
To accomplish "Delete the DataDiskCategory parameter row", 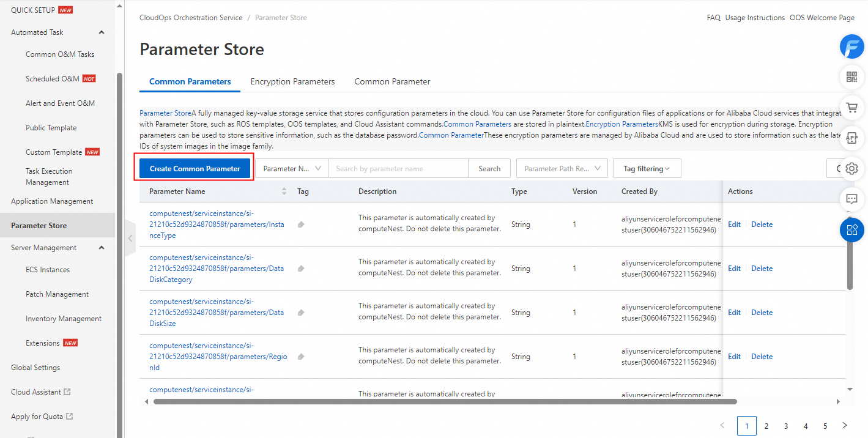I will [x=762, y=269].
